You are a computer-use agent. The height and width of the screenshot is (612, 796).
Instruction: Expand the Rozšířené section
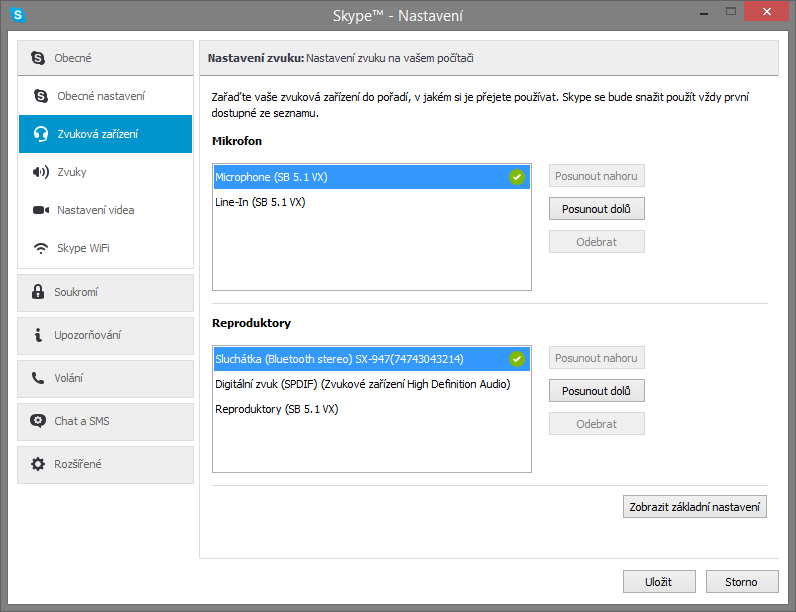(x=106, y=465)
